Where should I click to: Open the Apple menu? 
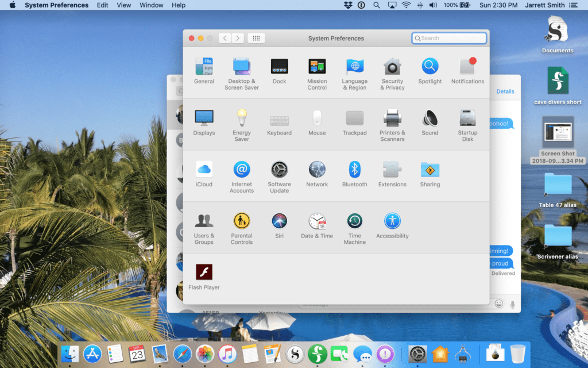coord(13,5)
